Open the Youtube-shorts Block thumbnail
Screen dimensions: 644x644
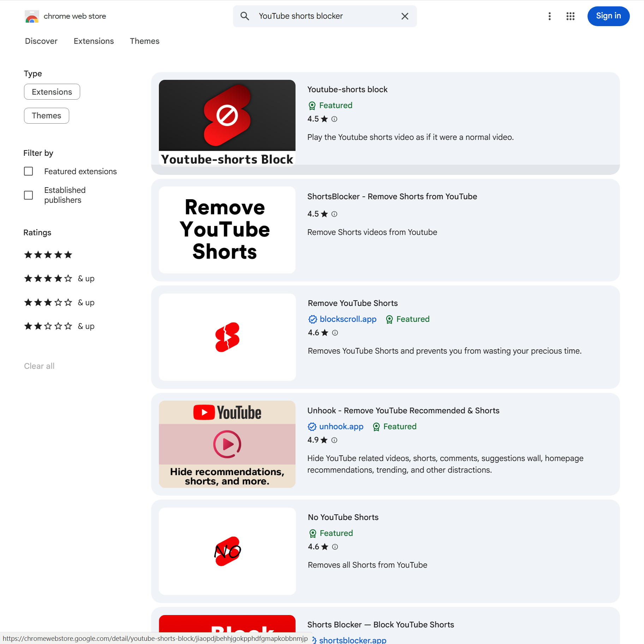227,123
